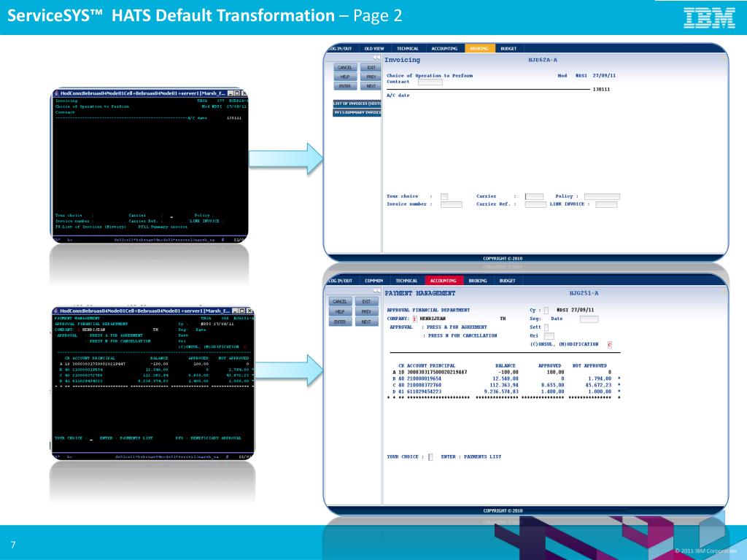Focus Your choice field in Invoicing screen
Viewport: 747px width, 560px height.
(x=444, y=197)
